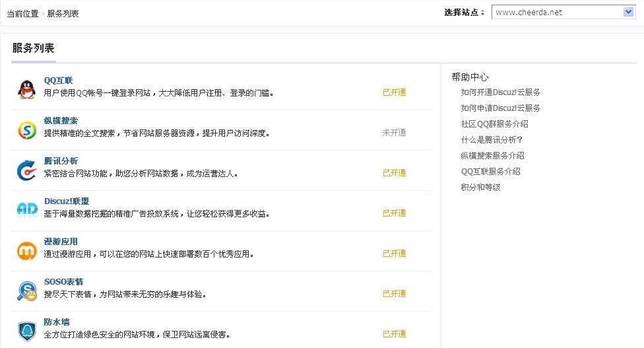The width and height of the screenshot is (644, 348).
Task: Click the 漫游应用 orange M icon
Action: [x=27, y=251]
